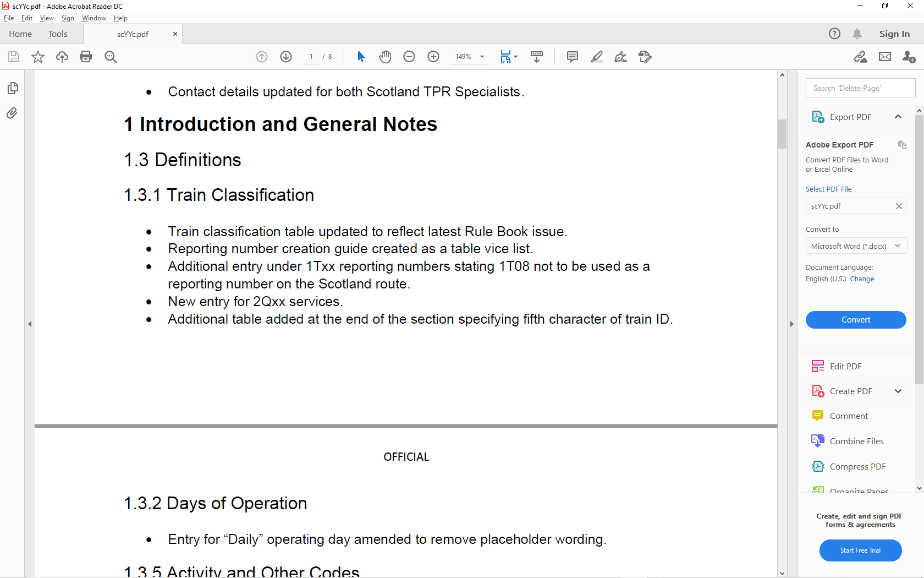Open the Sign document pen tool
The width and height of the screenshot is (924, 578).
click(621, 57)
